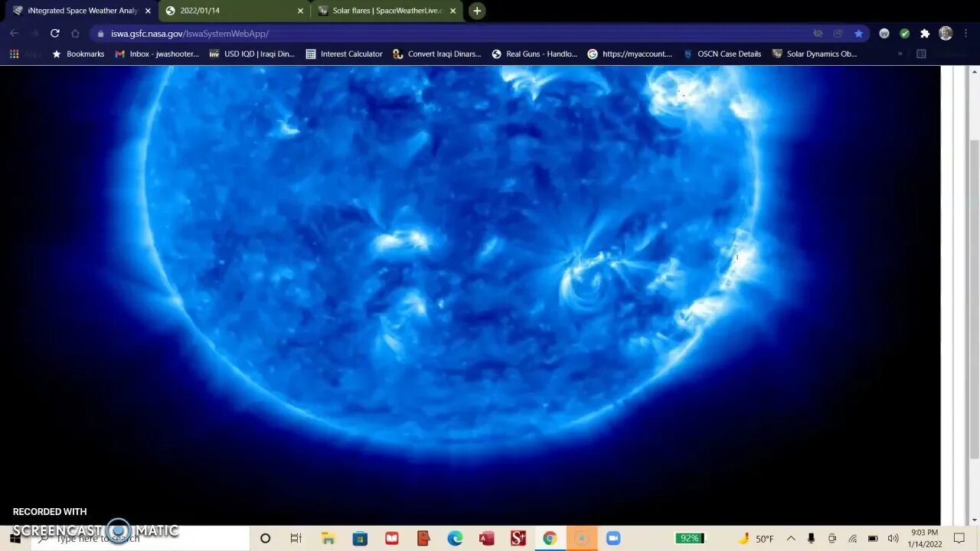Open the Real Guns bookmark

534,54
